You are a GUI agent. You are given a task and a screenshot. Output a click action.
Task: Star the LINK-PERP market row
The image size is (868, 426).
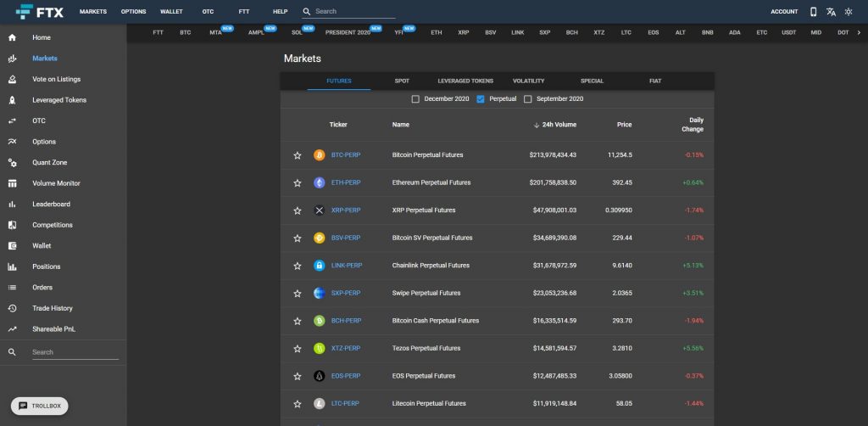click(x=298, y=266)
